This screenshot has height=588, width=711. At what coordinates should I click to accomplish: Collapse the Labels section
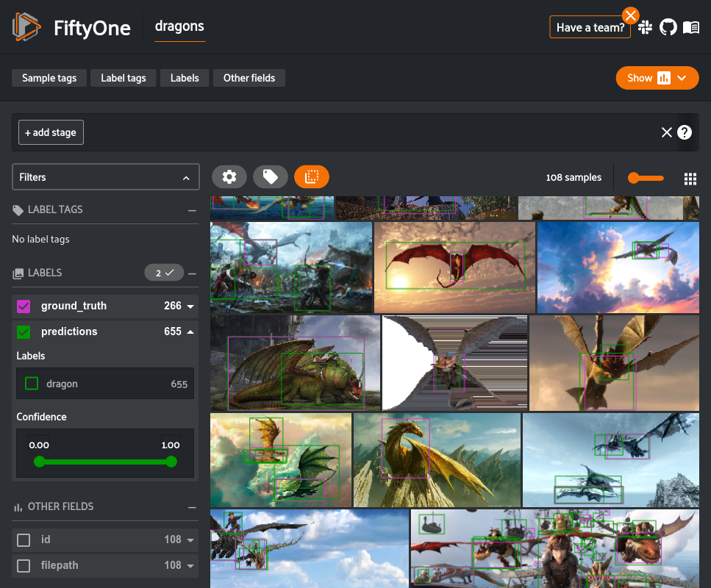pyautogui.click(x=192, y=274)
